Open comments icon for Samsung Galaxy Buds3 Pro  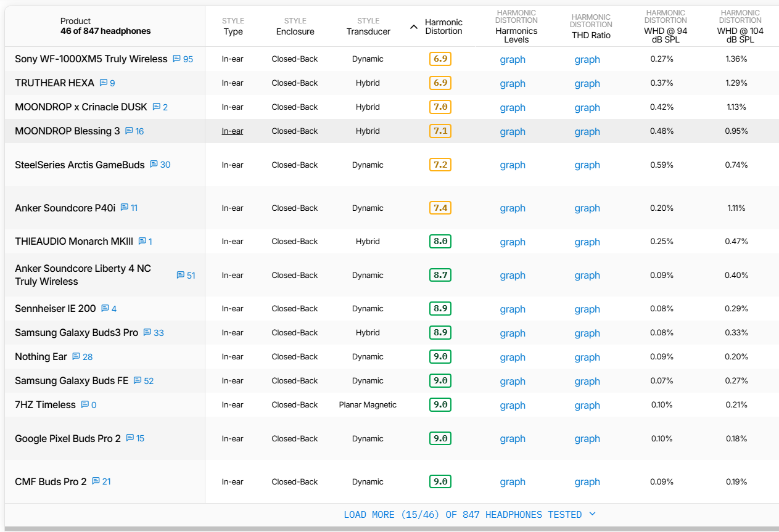tap(147, 333)
